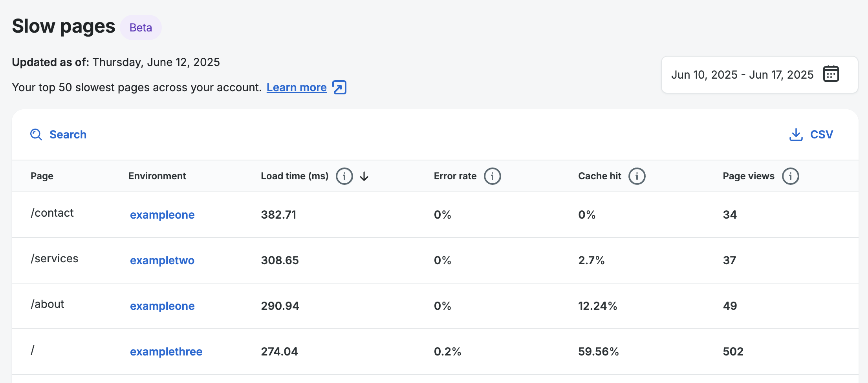
Task: Open the exampletwo environment link
Action: click(162, 260)
